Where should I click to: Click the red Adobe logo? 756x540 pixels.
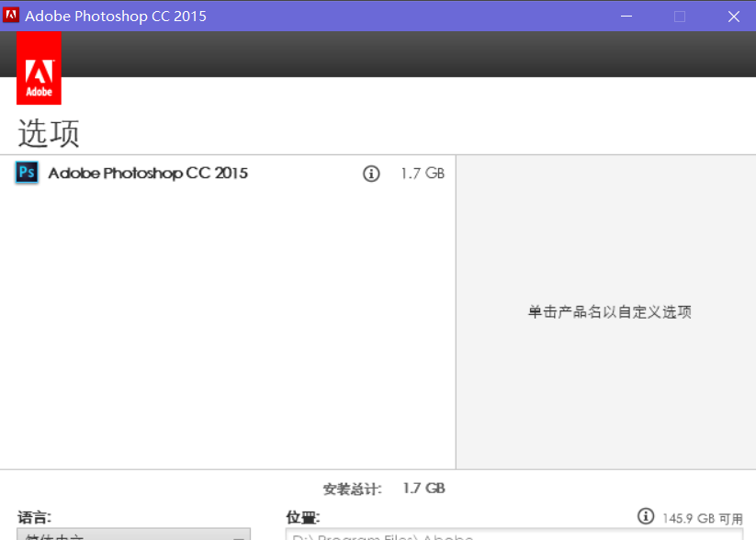(x=39, y=68)
